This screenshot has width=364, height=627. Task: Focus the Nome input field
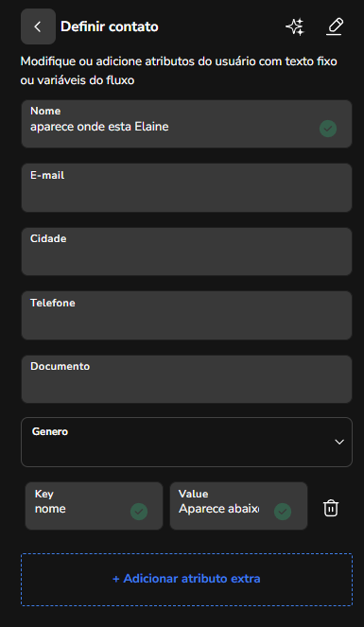186,124
